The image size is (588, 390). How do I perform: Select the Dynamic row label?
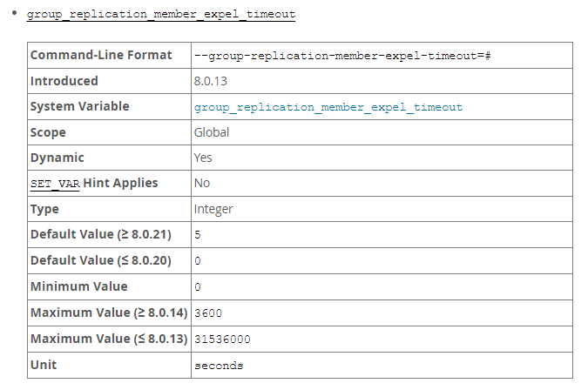point(57,158)
